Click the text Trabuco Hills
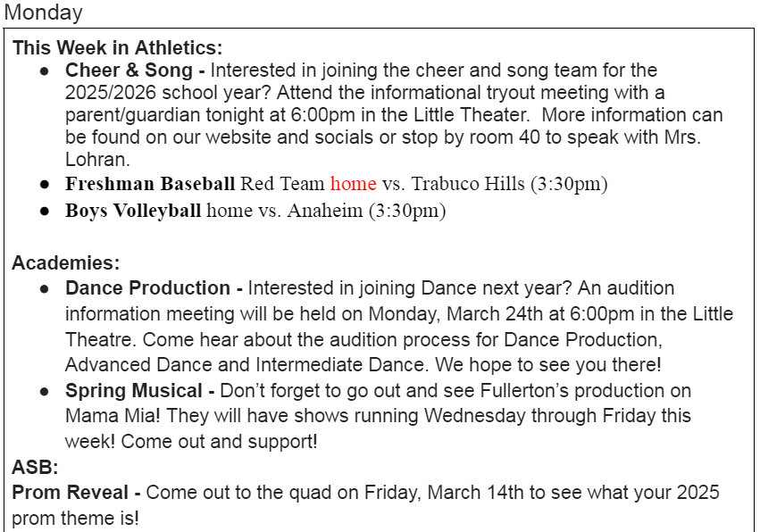760x532 pixels. click(x=468, y=184)
